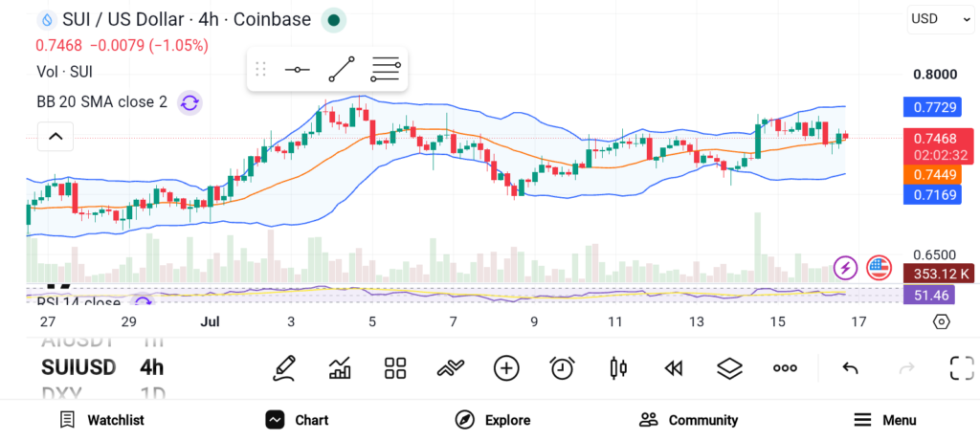This screenshot has width=980, height=441.
Task: Click the Jul date axis label
Action: [x=210, y=321]
